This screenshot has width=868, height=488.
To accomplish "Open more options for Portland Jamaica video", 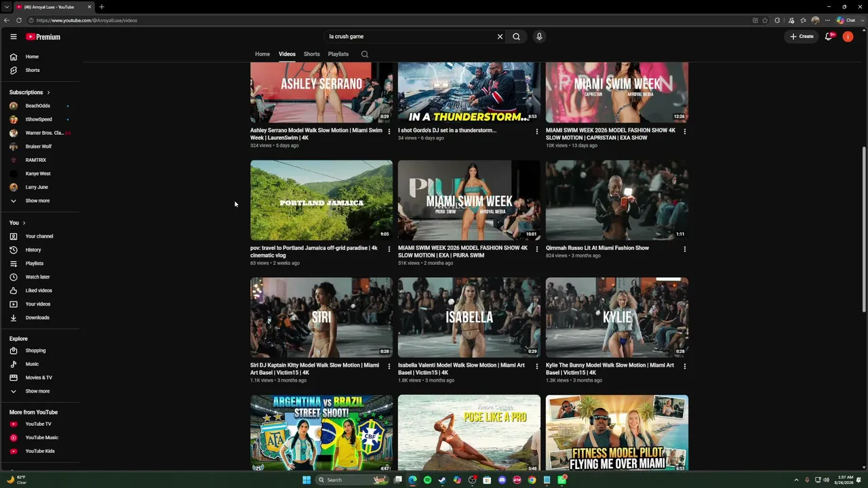I will (x=389, y=249).
